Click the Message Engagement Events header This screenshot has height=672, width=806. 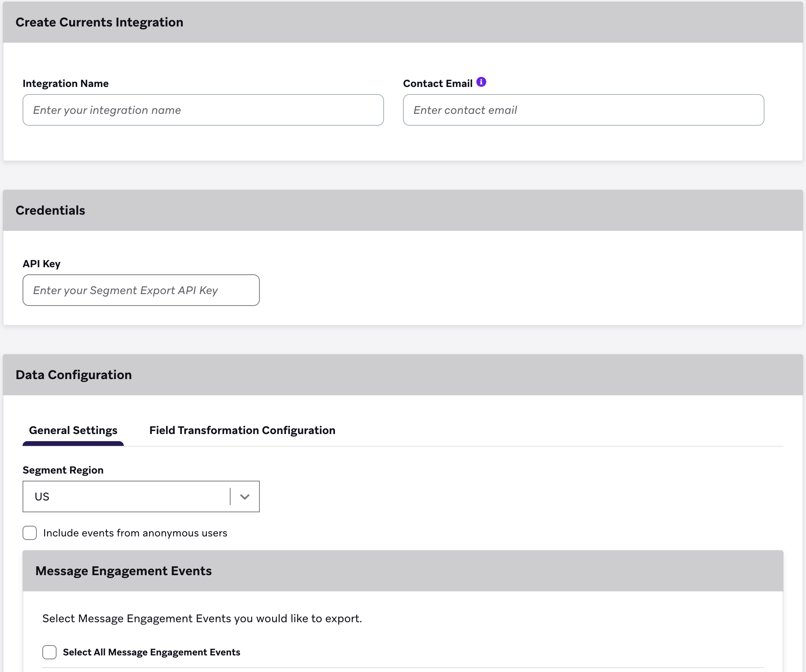123,570
